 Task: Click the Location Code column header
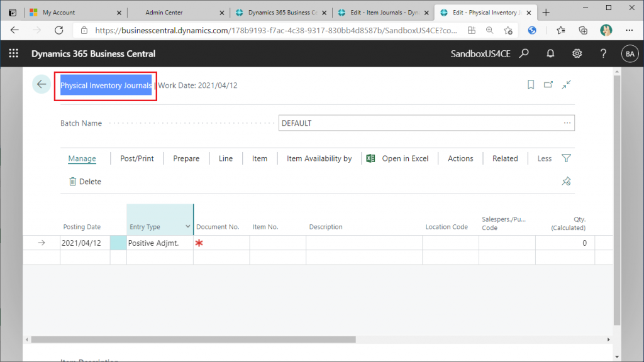pyautogui.click(x=447, y=227)
